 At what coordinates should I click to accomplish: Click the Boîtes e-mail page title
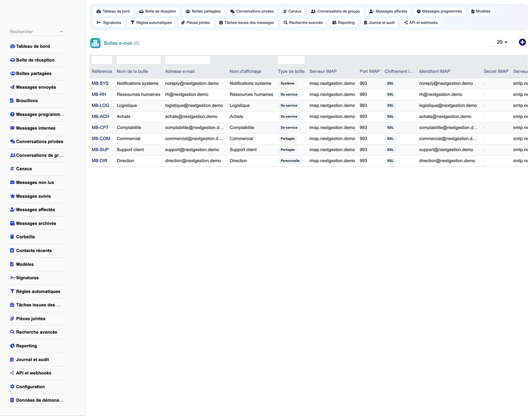pyautogui.click(x=118, y=43)
